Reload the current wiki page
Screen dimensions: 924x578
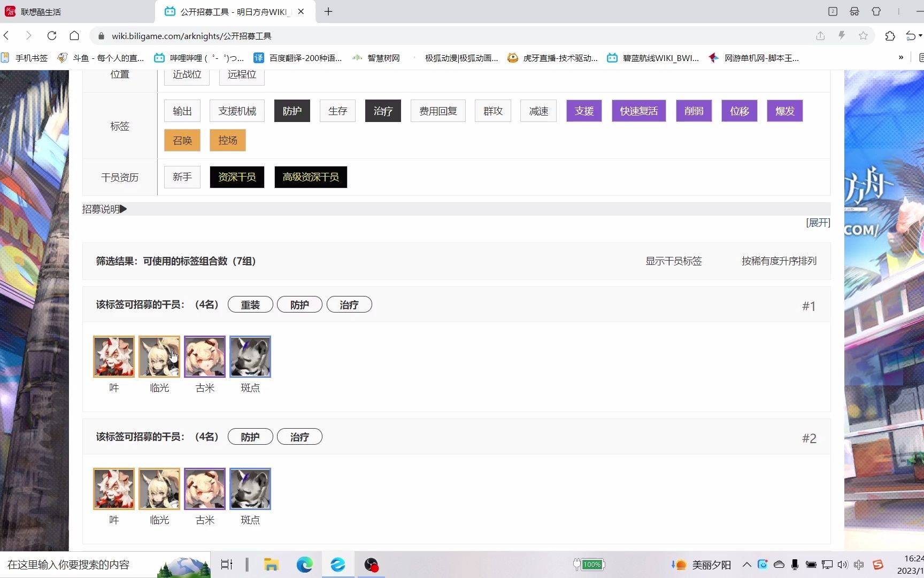(x=52, y=36)
